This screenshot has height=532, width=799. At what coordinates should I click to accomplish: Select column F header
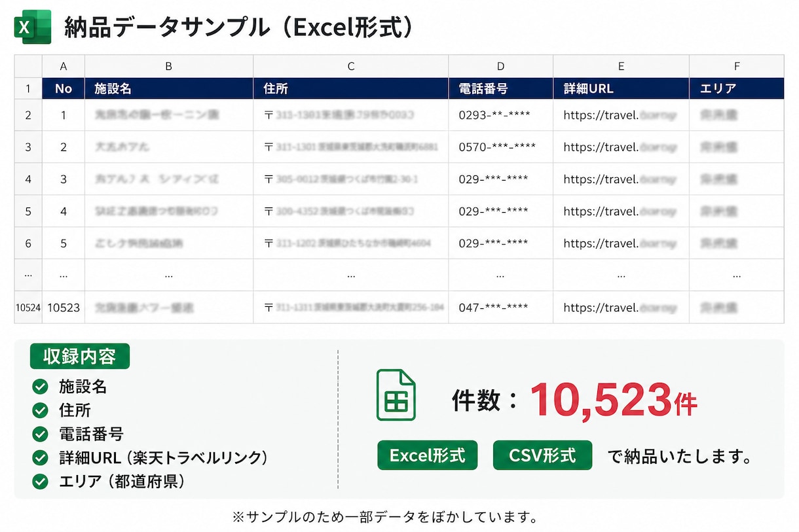(737, 66)
